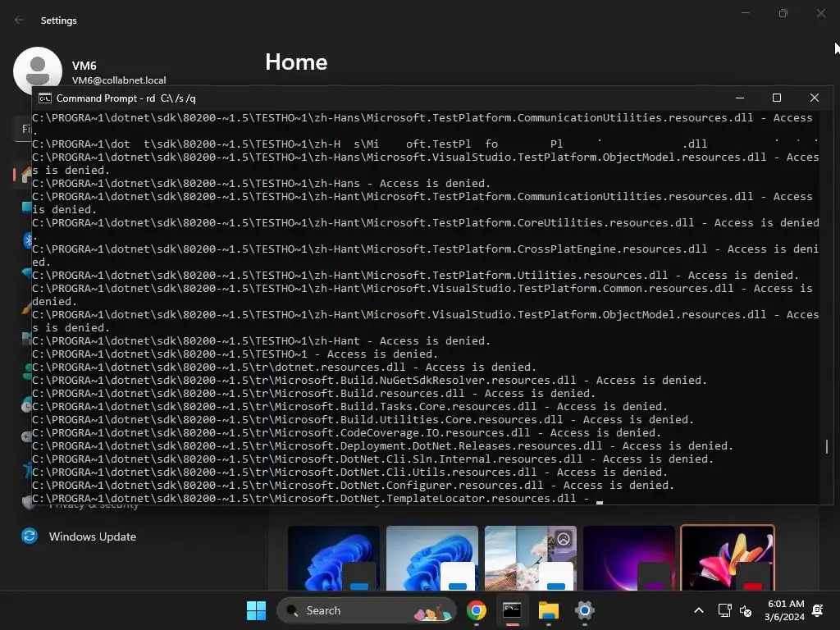840x630 pixels.
Task: Click the title text 'Command Prompt - rd C:\ /s /q'
Action: click(x=126, y=98)
